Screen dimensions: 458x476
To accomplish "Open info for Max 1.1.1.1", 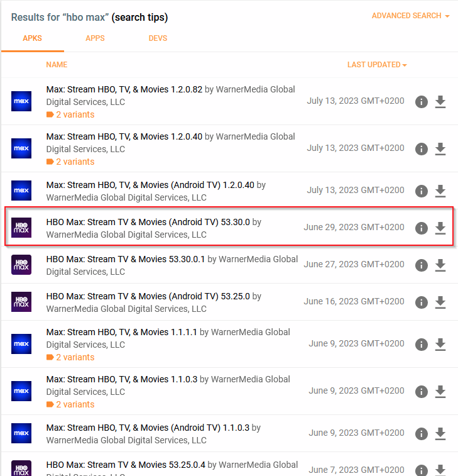I will 422,344.
